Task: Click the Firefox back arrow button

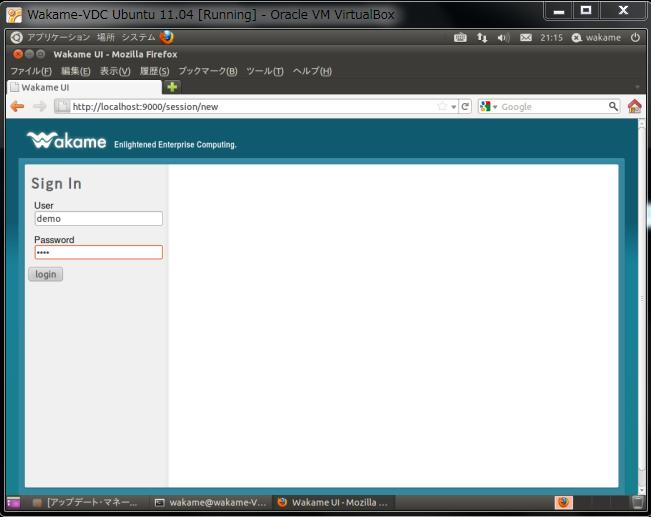Action: [17, 106]
